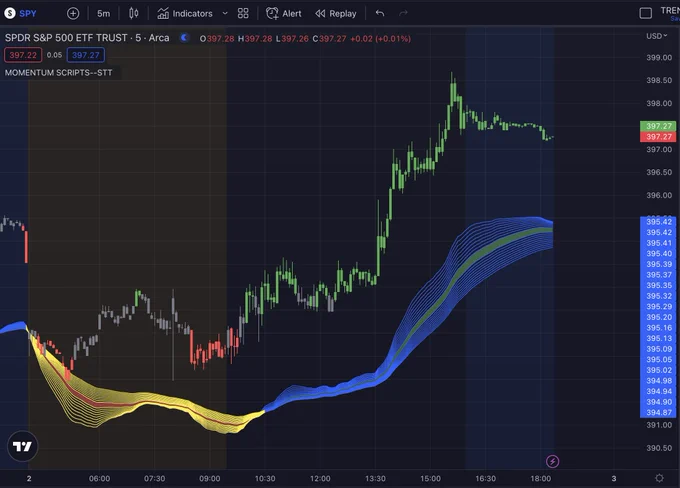Expand the indicators favorites chevron

(225, 13)
